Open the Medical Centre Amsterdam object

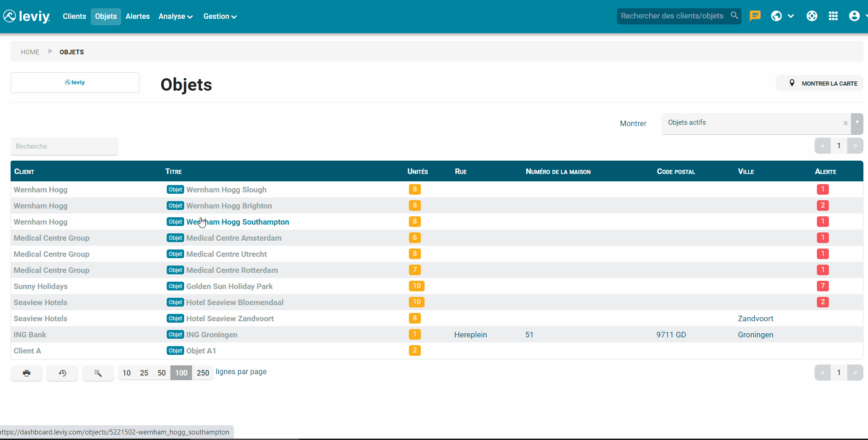234,238
